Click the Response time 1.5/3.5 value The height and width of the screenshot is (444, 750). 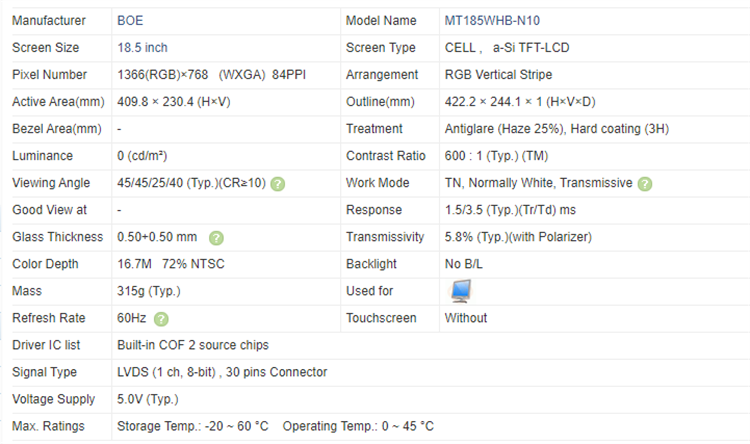point(510,210)
